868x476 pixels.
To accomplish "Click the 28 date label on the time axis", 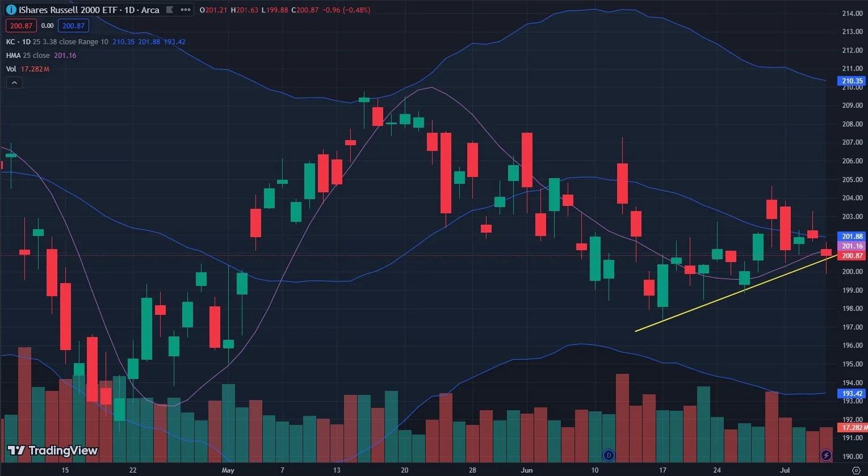I will click(472, 470).
